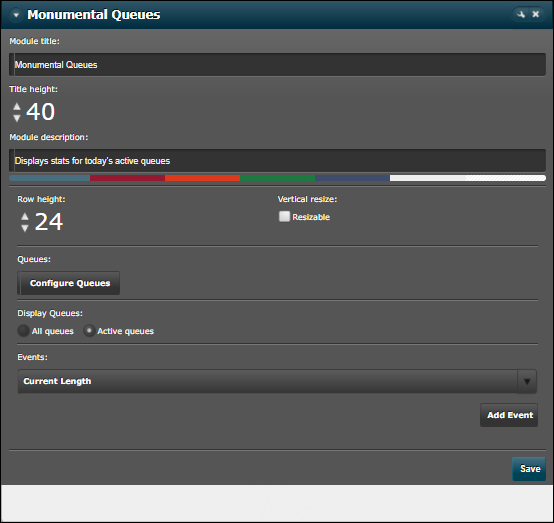Open the Events dropdown arrow
This screenshot has width=554, height=523.
(527, 381)
